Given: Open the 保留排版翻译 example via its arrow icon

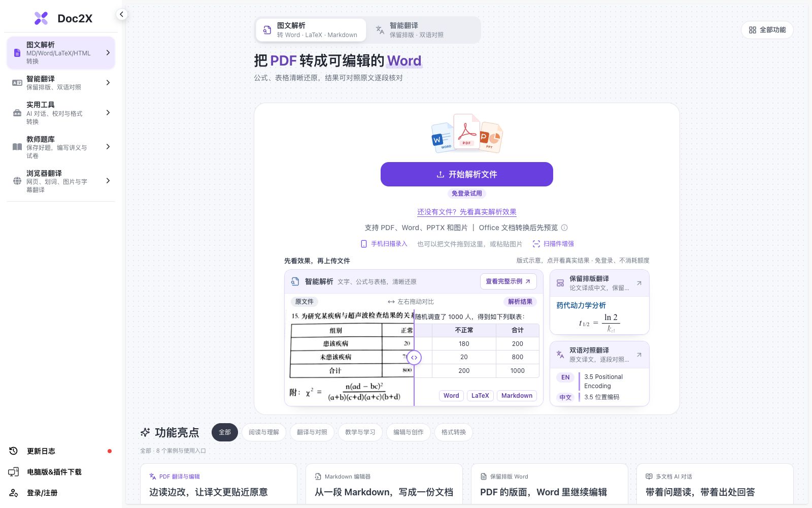Looking at the screenshot, I should 639,283.
